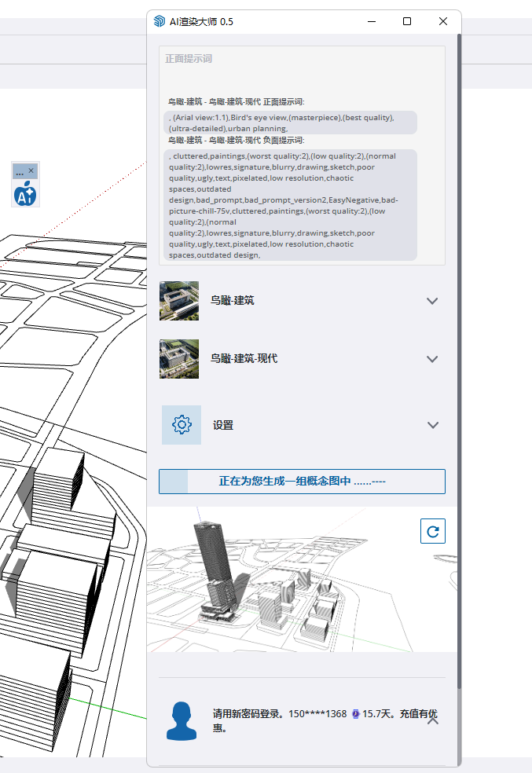This screenshot has height=773, width=532.
Task: Click the AI渲染大师 logo in title bar
Action: click(x=160, y=21)
